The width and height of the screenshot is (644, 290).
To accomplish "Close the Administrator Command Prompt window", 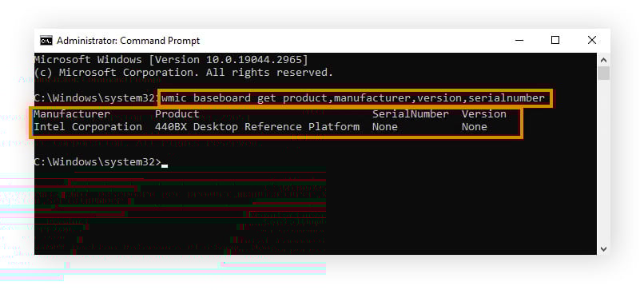I will coord(592,40).
